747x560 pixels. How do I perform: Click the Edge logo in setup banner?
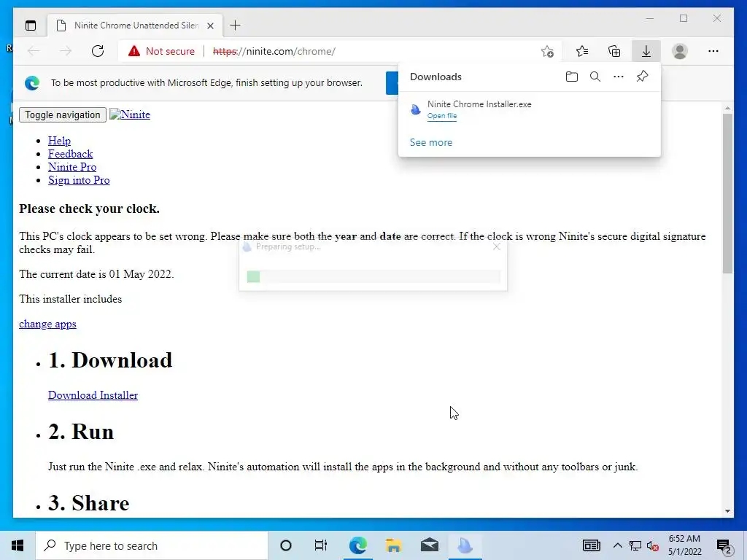click(x=32, y=83)
